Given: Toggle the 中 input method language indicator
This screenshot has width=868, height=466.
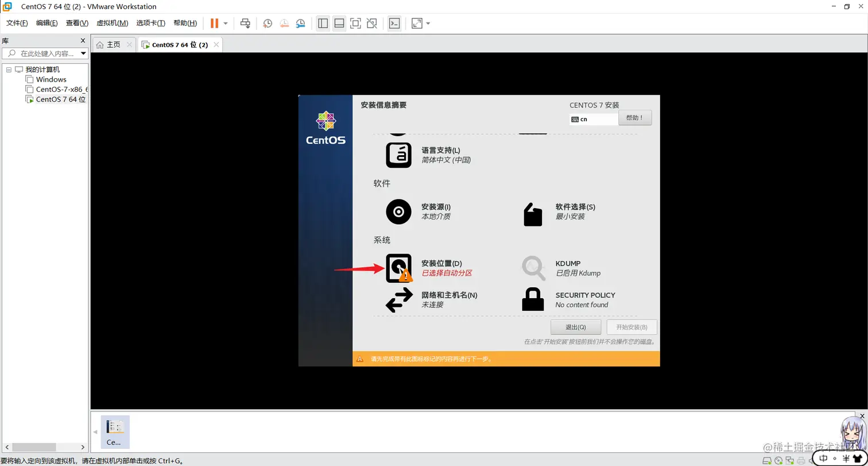Looking at the screenshot, I should pyautogui.click(x=823, y=458).
